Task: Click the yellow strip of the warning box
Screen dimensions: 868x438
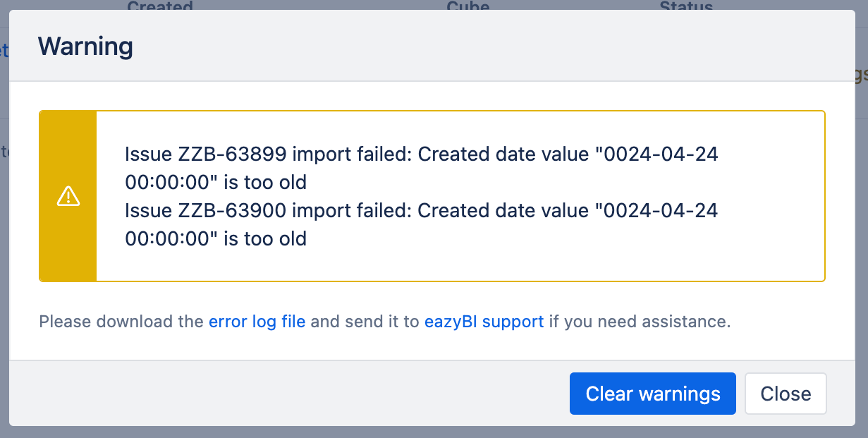Action: (68, 196)
